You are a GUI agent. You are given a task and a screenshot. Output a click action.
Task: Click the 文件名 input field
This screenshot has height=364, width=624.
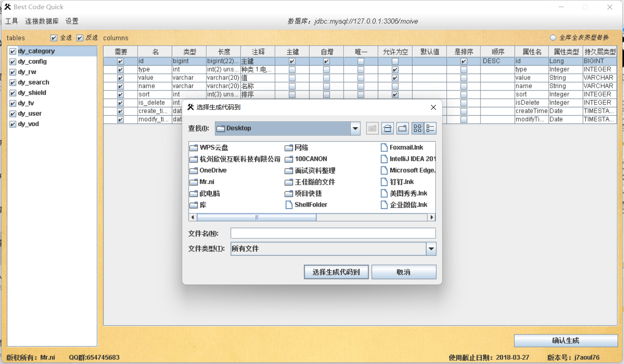click(x=333, y=233)
